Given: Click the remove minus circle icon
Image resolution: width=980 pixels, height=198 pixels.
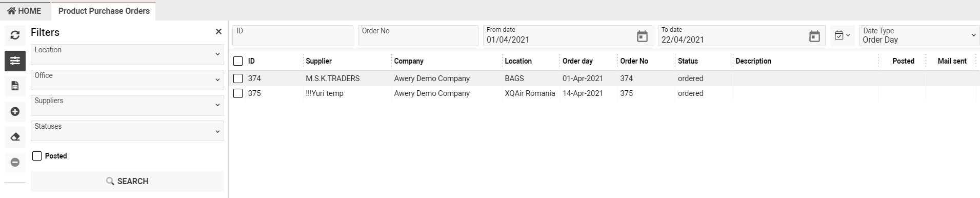Looking at the screenshot, I should 15,162.
